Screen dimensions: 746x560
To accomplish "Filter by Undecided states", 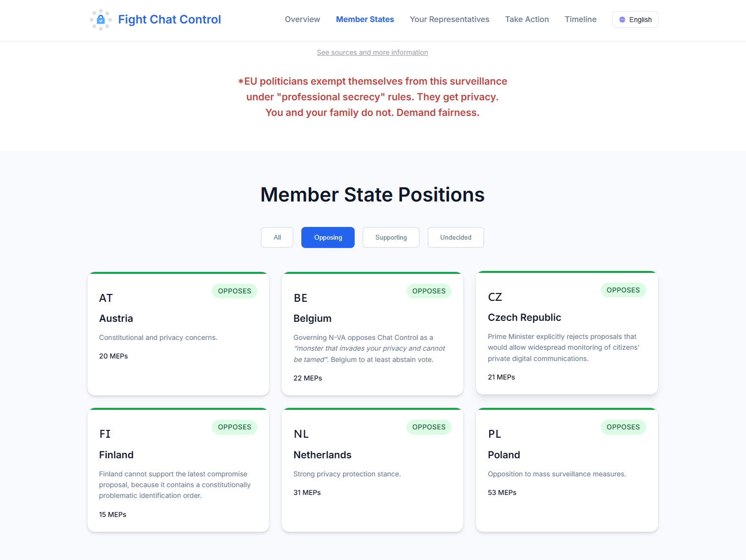I will (455, 238).
